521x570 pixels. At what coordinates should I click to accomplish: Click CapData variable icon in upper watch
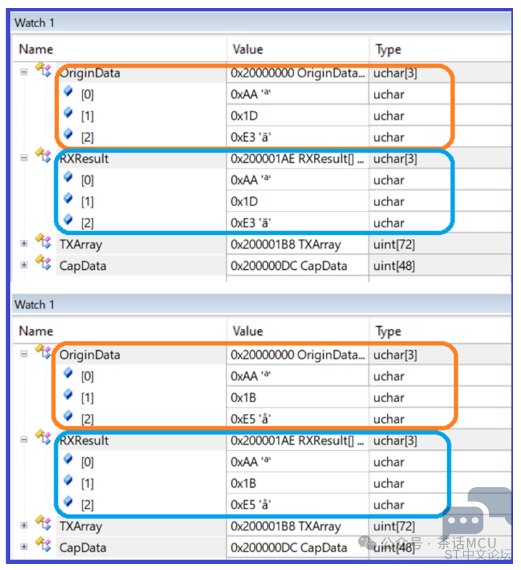pyautogui.click(x=43, y=262)
